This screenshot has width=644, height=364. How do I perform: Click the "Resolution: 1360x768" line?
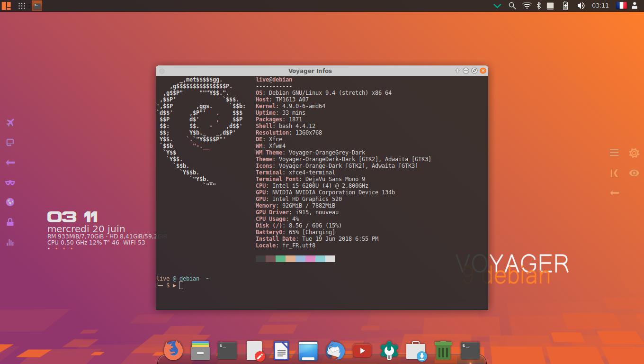click(x=289, y=133)
